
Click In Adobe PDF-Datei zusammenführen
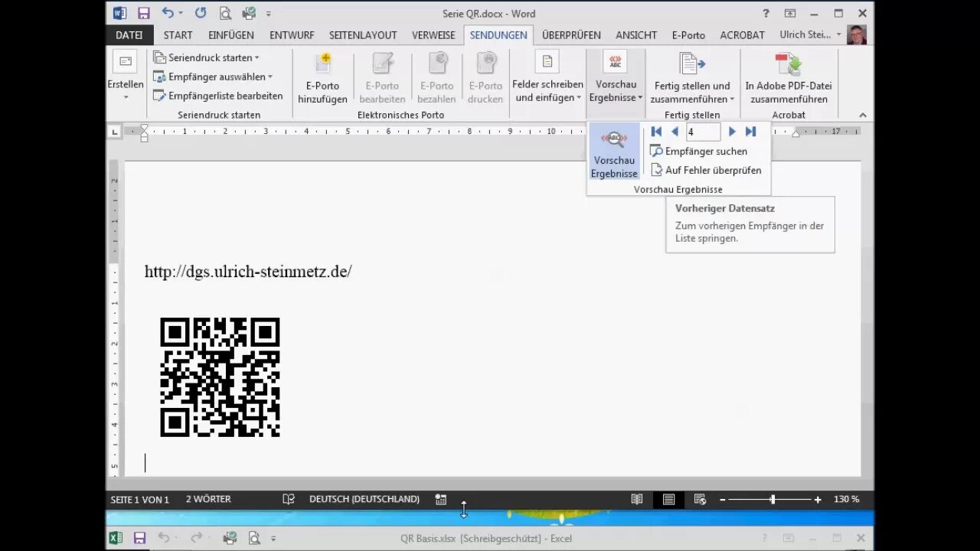pyautogui.click(x=788, y=77)
